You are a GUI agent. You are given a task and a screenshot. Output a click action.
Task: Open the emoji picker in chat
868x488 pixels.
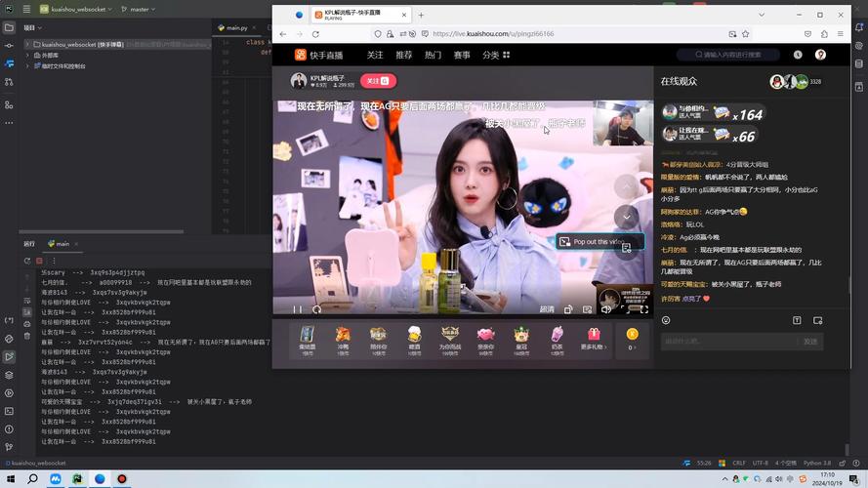click(666, 320)
